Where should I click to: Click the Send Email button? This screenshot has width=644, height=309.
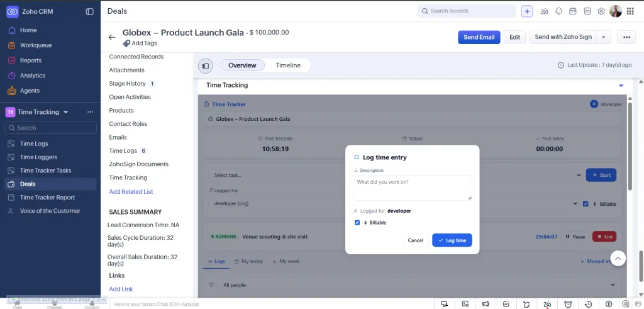[479, 37]
